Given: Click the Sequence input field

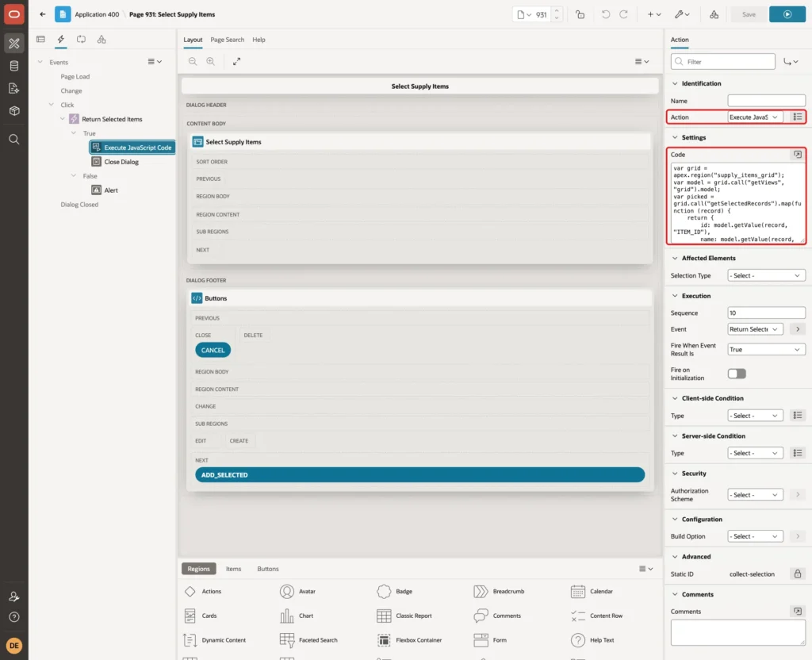Looking at the screenshot, I should (x=767, y=313).
